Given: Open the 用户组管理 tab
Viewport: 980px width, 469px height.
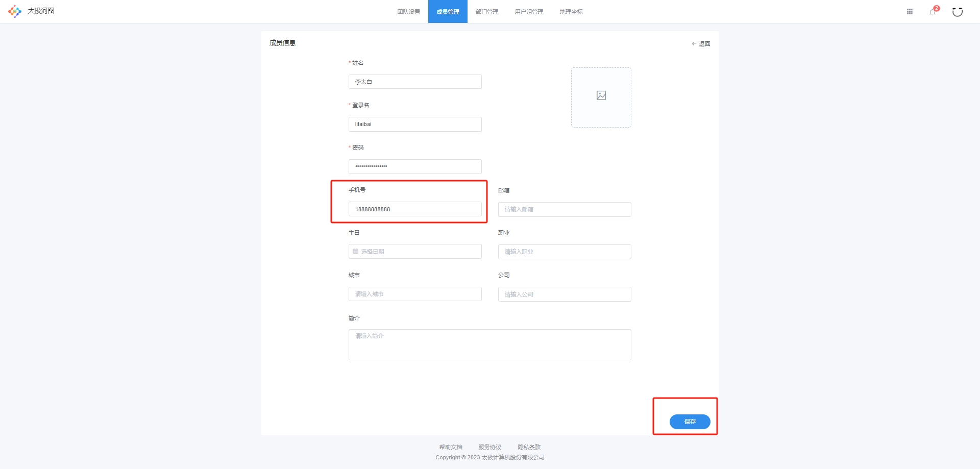Looking at the screenshot, I should click(529, 12).
